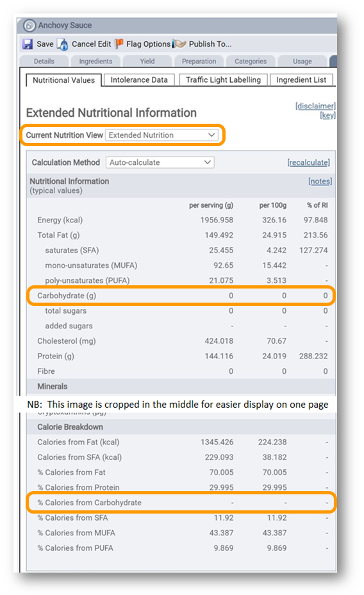Select the Nutritional Values sub-tab
This screenshot has width=364, height=595.
click(63, 80)
